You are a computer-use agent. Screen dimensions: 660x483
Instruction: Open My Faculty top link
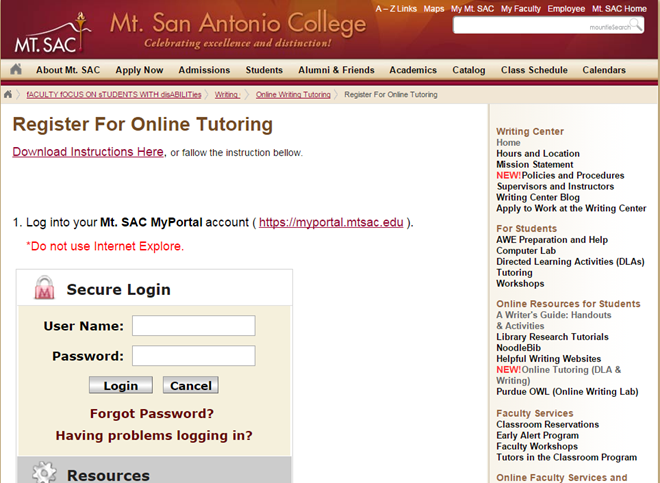pos(521,9)
